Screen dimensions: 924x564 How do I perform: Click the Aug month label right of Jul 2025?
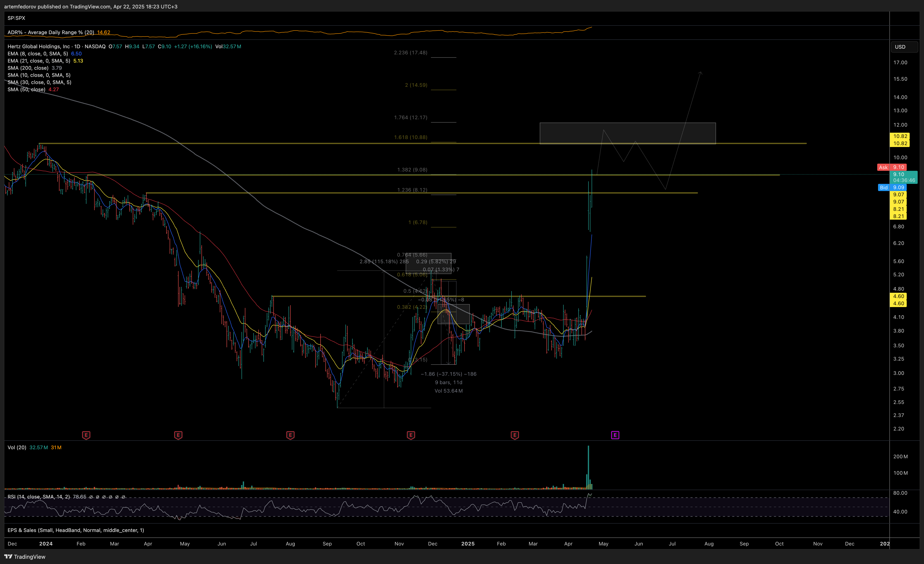pos(709,543)
